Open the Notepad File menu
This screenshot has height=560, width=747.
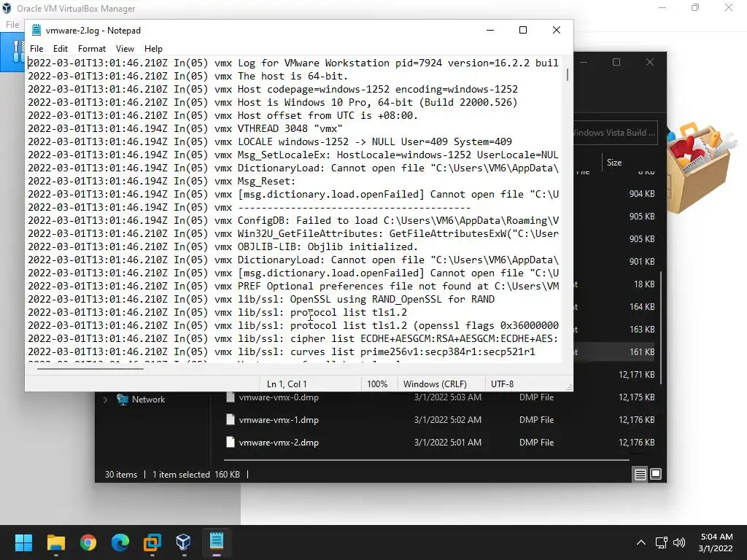(36, 49)
